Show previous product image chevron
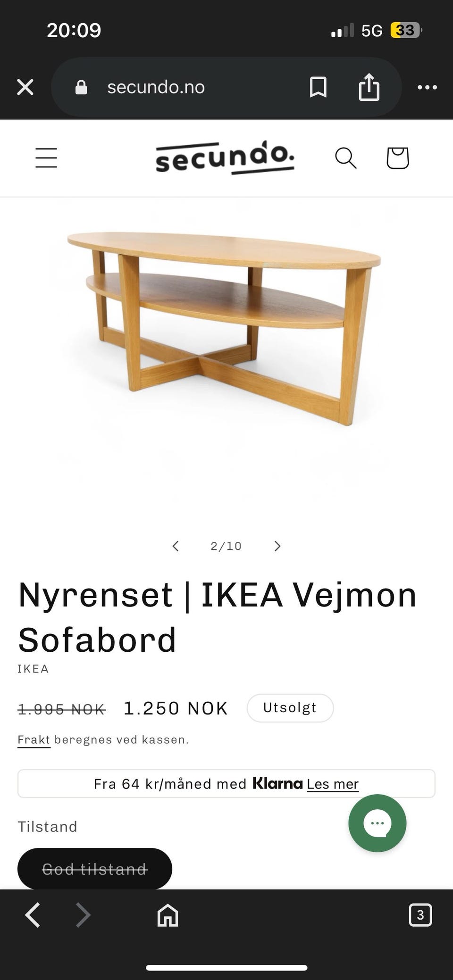The width and height of the screenshot is (453, 980). tap(176, 546)
